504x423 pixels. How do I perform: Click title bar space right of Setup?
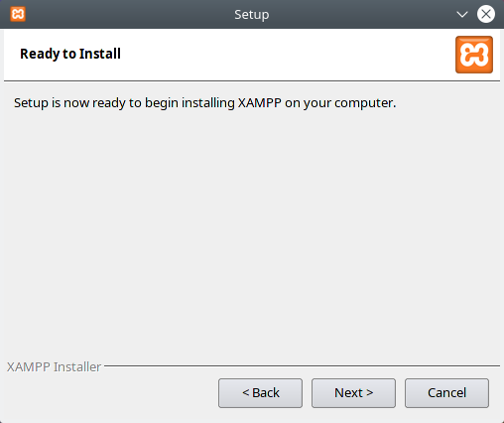pyautogui.click(x=362, y=14)
